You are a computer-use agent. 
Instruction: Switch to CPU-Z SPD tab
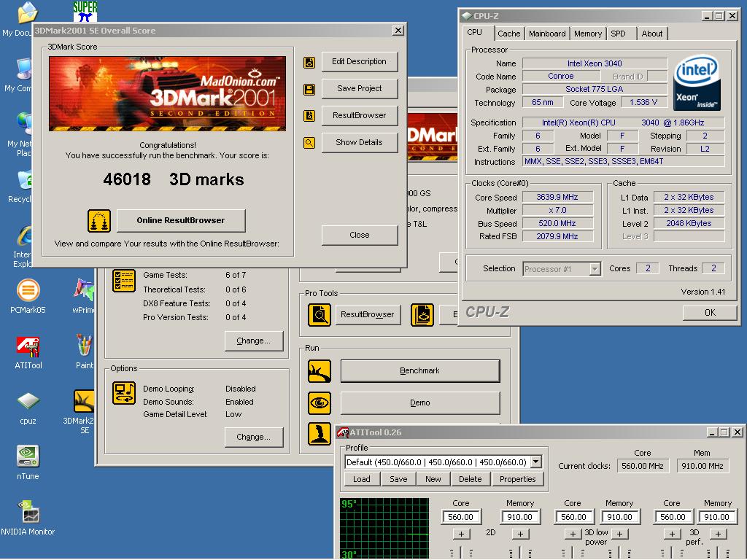(618, 34)
